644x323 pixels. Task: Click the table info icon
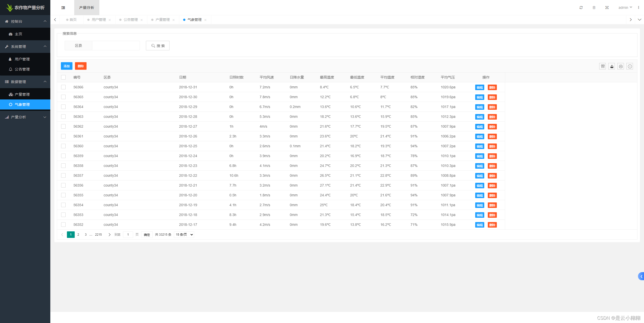[x=630, y=66]
